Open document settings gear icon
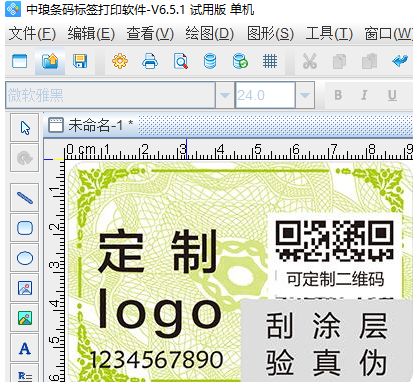The width and height of the screenshot is (417, 382). click(120, 61)
